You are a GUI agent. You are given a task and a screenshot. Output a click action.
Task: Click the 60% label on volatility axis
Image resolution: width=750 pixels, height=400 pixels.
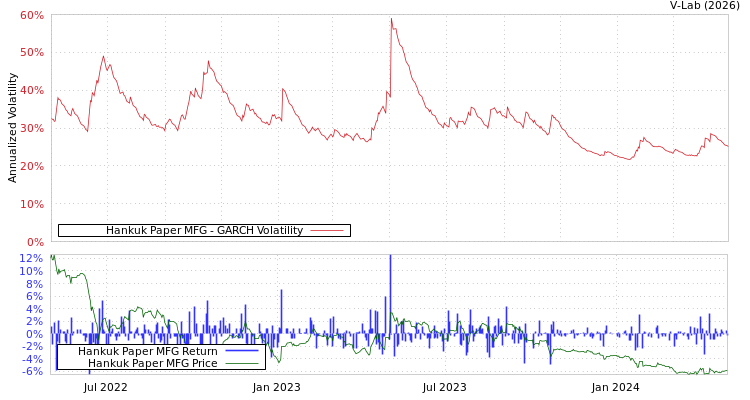[31, 15]
